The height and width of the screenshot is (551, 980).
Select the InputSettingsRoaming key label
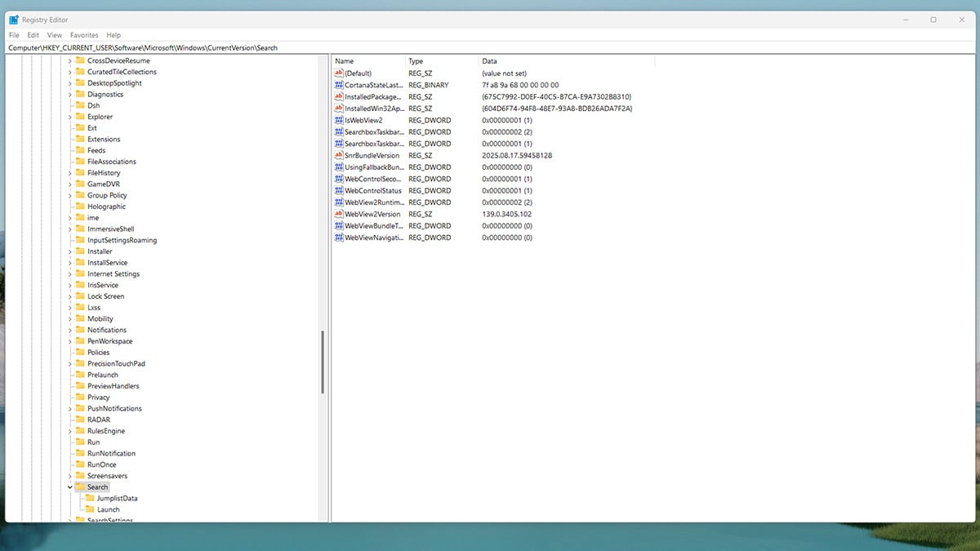click(122, 241)
